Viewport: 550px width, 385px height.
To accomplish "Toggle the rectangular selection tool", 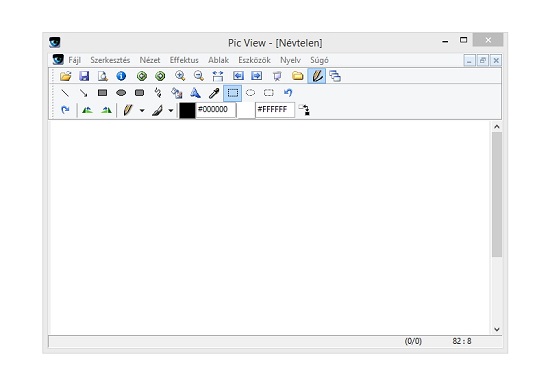I will click(x=233, y=93).
